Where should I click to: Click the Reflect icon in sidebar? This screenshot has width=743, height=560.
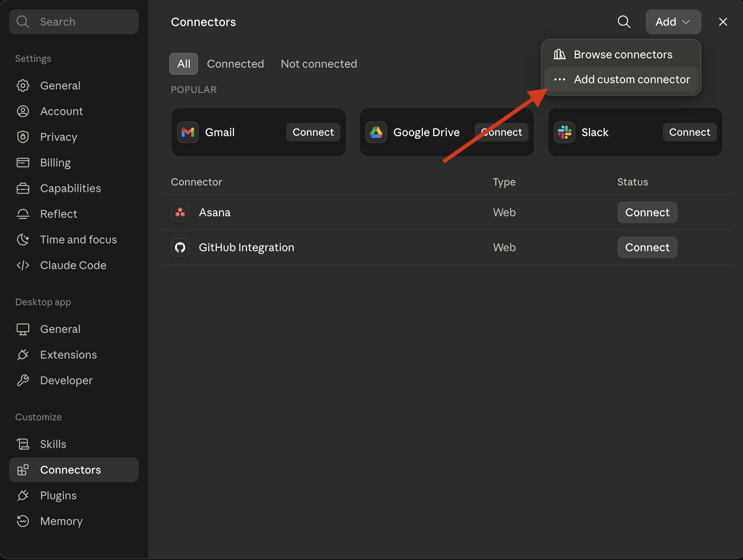pyautogui.click(x=23, y=214)
